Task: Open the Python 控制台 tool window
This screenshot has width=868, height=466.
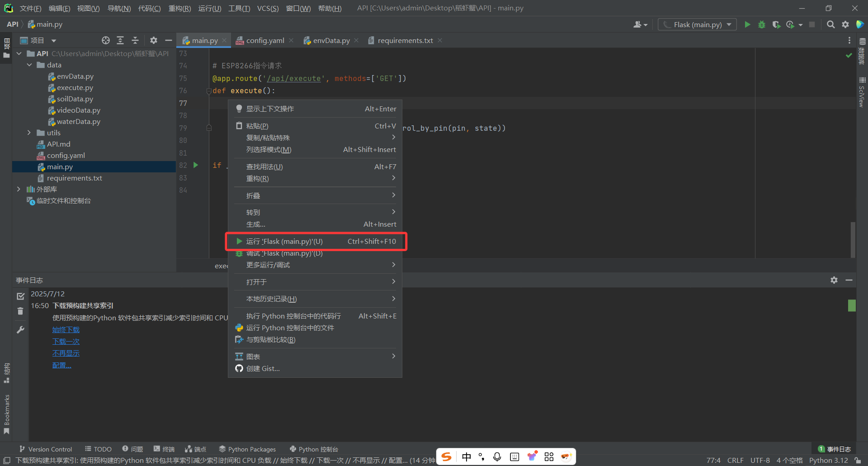Action: [x=314, y=449]
